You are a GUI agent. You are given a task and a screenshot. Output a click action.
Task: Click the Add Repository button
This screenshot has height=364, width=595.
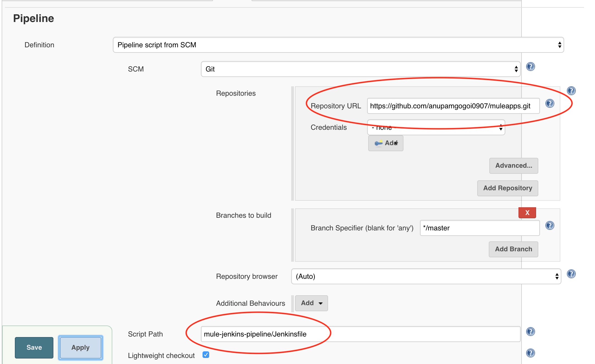pyautogui.click(x=507, y=188)
